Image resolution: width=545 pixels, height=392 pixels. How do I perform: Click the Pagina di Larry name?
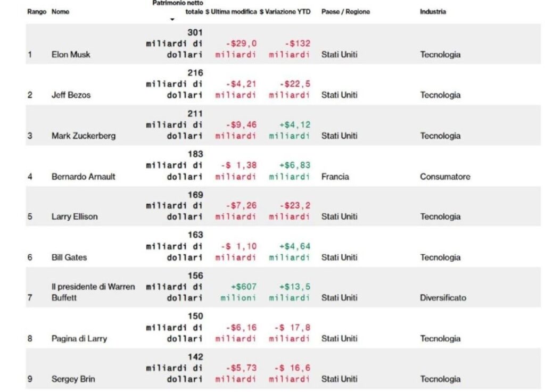[x=79, y=338]
